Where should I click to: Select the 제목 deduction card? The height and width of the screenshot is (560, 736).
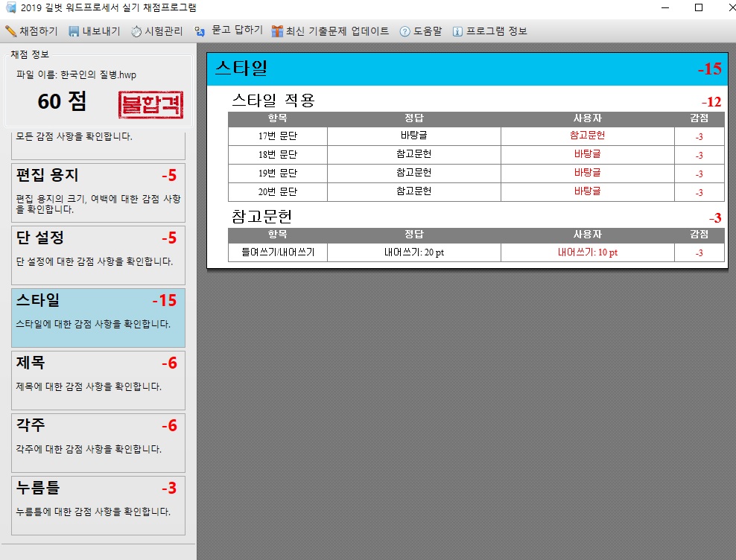(x=98, y=381)
